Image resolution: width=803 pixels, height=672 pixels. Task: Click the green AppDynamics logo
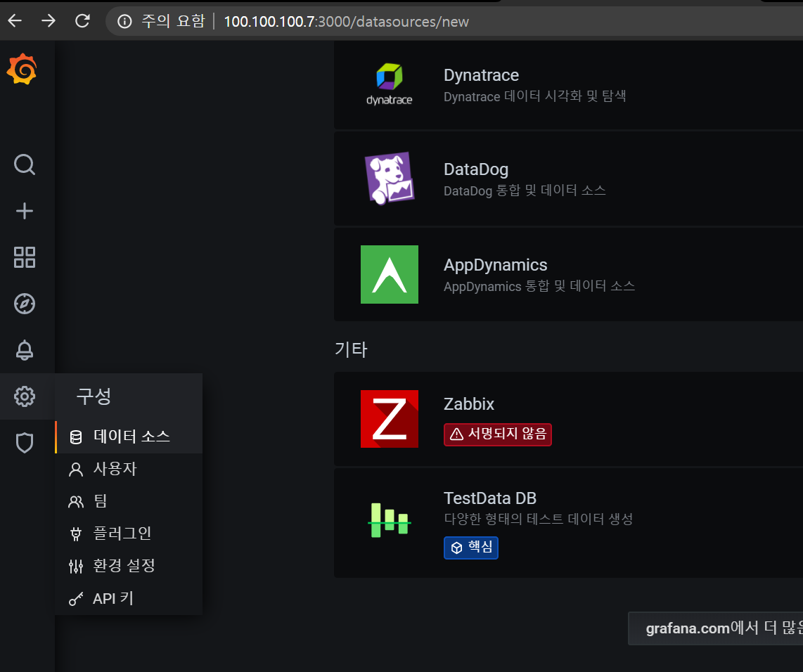(x=390, y=274)
